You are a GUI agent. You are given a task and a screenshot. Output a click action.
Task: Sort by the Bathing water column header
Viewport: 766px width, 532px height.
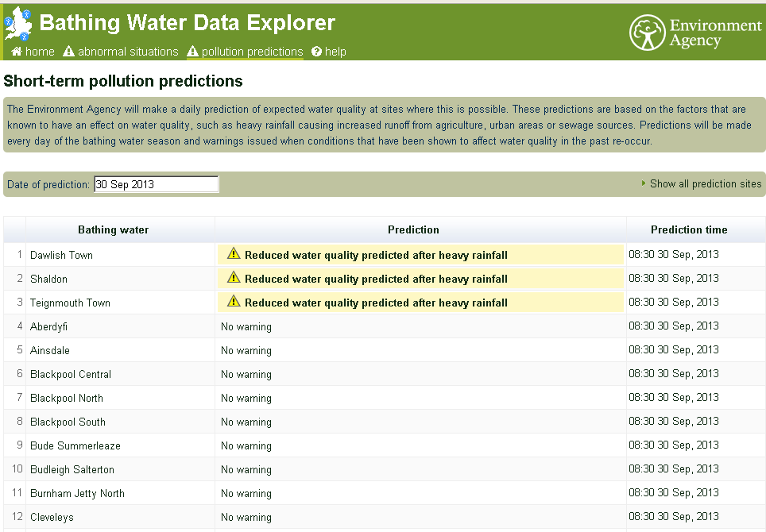[x=113, y=229]
